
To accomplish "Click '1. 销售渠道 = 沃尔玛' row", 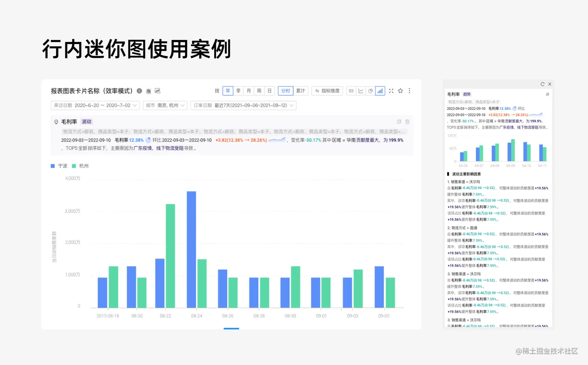I will coord(464,182).
